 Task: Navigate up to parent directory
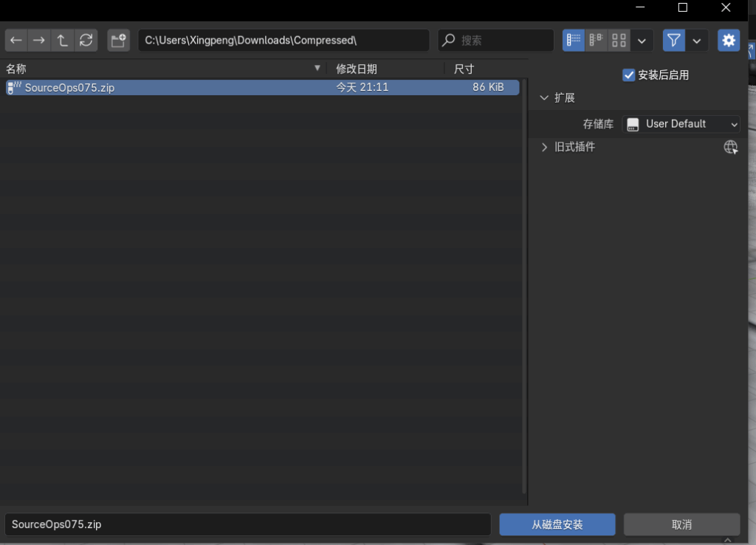click(x=62, y=40)
